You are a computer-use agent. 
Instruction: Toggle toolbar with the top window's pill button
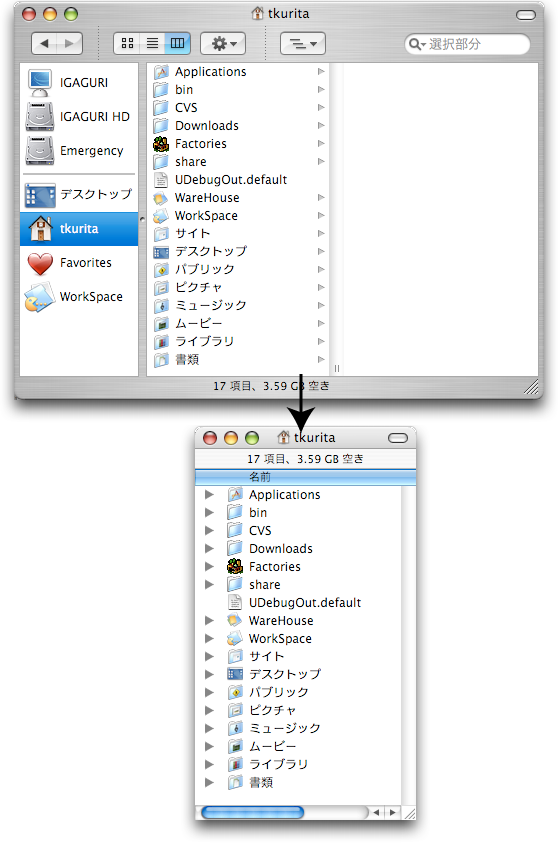[526, 15]
